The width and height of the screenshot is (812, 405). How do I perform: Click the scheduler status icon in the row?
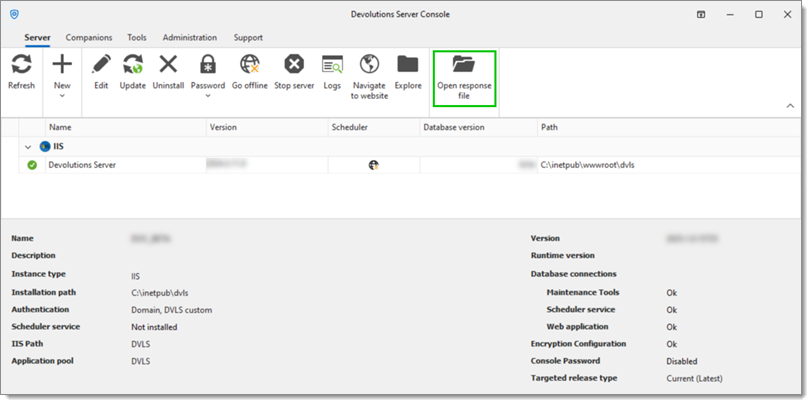click(373, 165)
